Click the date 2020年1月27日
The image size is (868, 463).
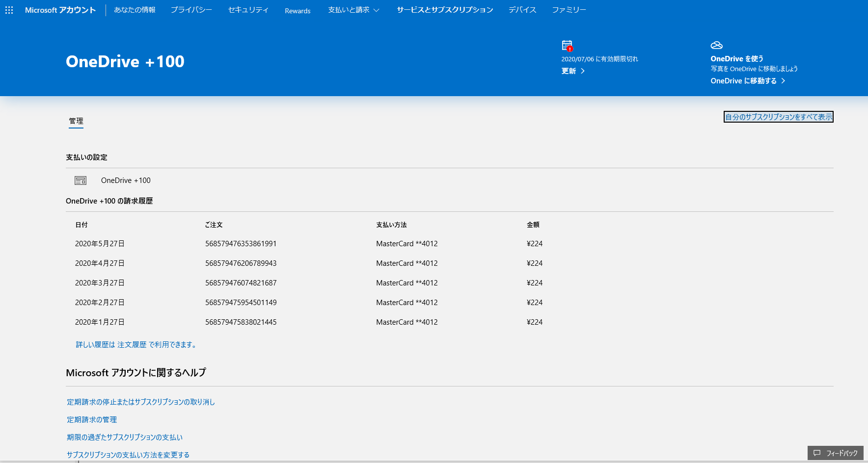click(100, 322)
